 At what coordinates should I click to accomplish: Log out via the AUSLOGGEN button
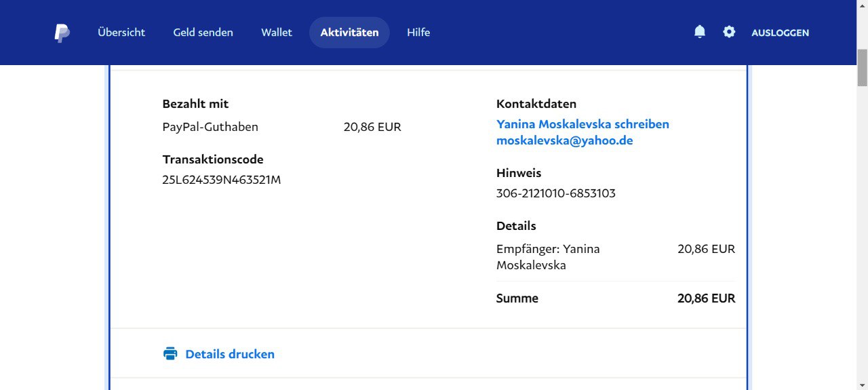point(780,33)
